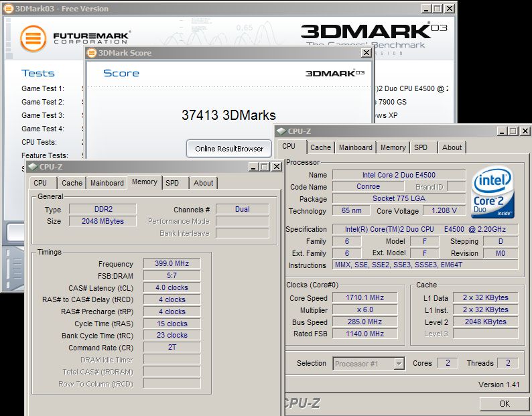Click the Conroe code name field
532x416 pixels.
click(x=368, y=186)
